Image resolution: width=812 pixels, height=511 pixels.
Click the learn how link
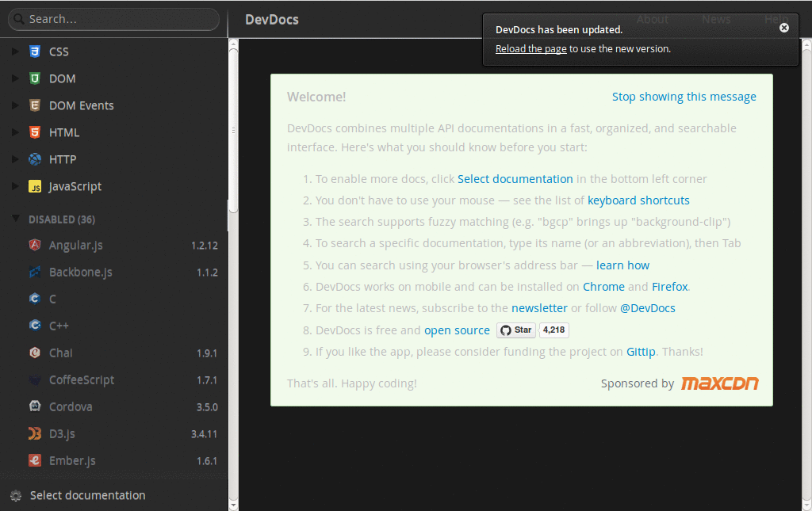tap(622, 265)
